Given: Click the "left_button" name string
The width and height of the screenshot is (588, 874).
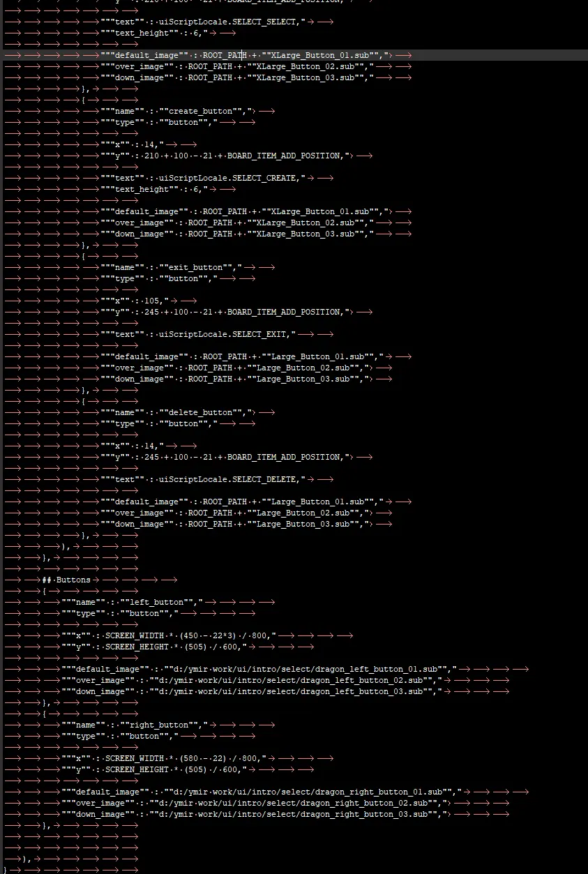Looking at the screenshot, I should click(x=162, y=602).
